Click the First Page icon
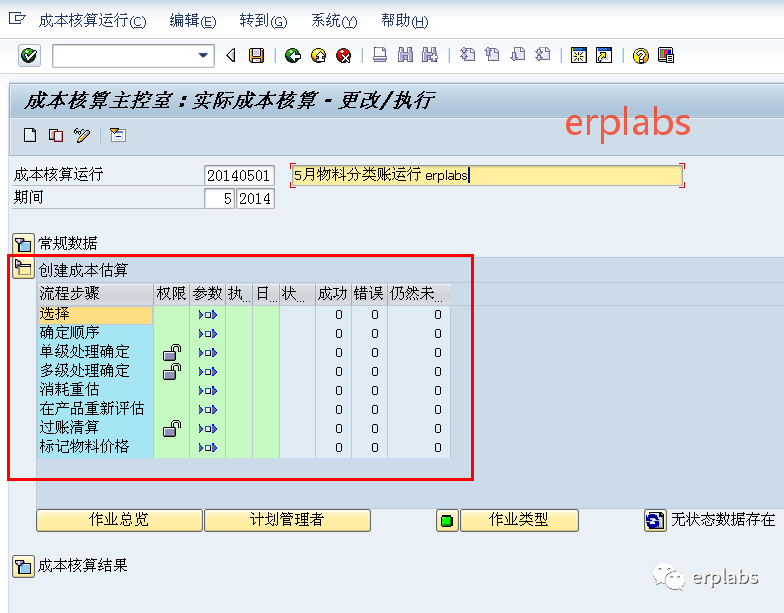The height and width of the screenshot is (613, 784). (468, 54)
